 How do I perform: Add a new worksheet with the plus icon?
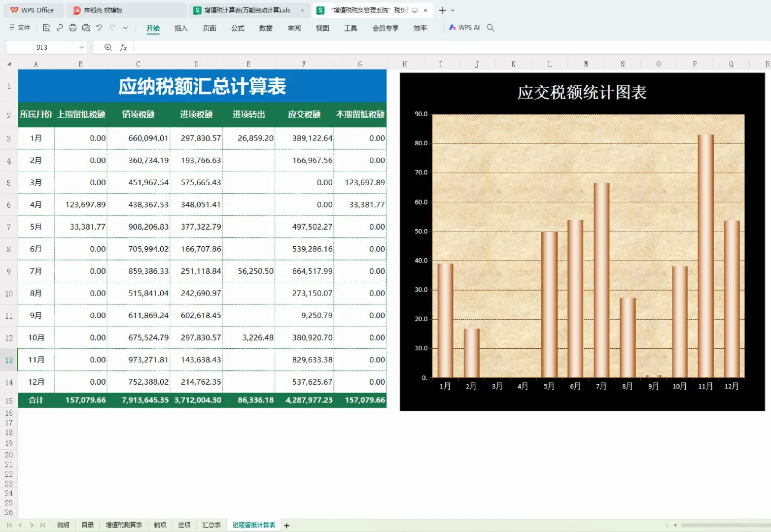(x=286, y=525)
